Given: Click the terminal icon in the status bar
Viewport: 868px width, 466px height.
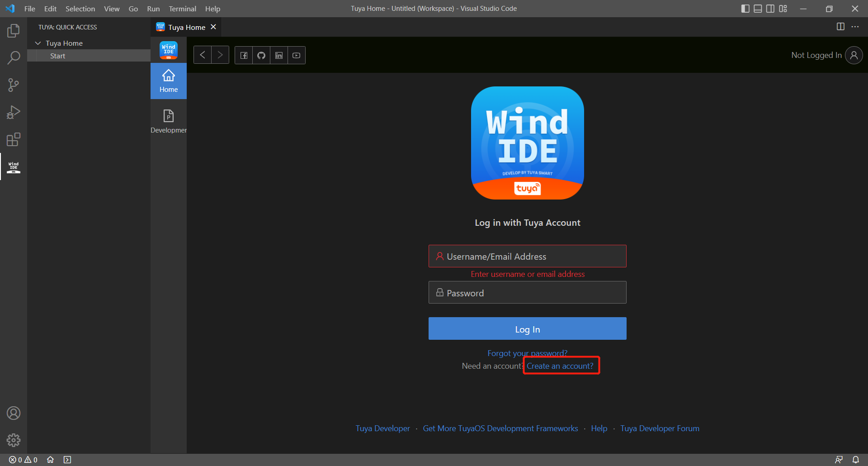Looking at the screenshot, I should [67, 460].
